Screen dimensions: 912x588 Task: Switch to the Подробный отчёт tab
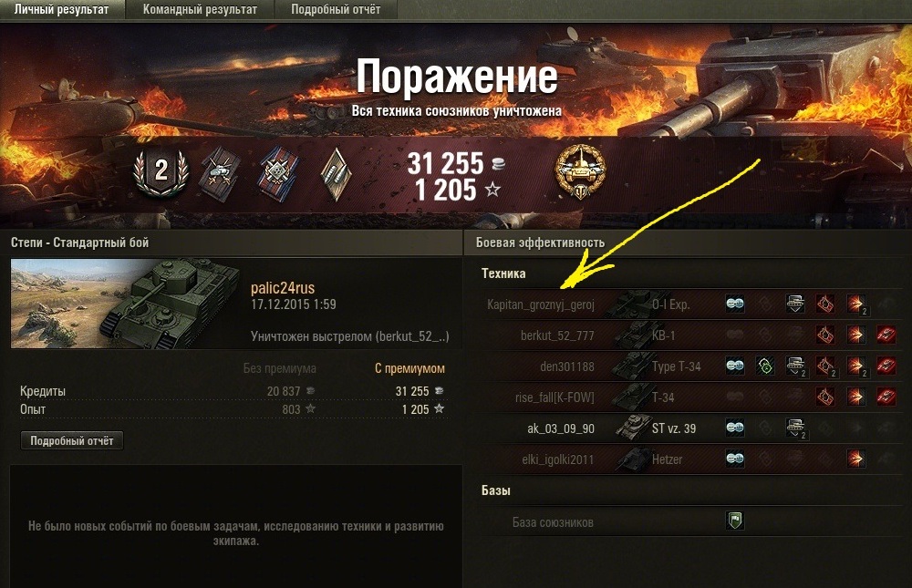coord(336,10)
